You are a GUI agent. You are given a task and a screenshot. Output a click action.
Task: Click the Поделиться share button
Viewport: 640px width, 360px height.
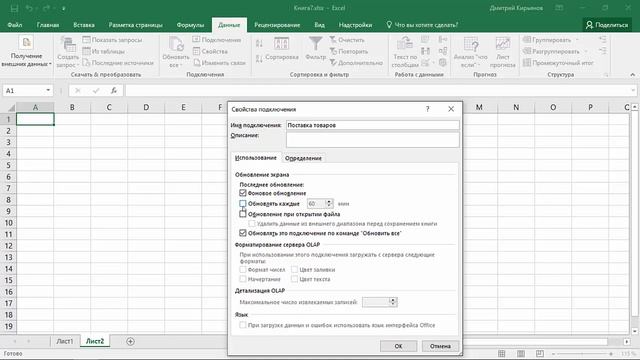(x=607, y=25)
